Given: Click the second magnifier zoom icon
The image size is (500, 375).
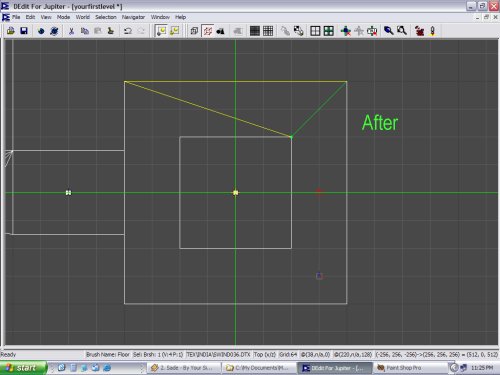Looking at the screenshot, I should tap(402, 31).
